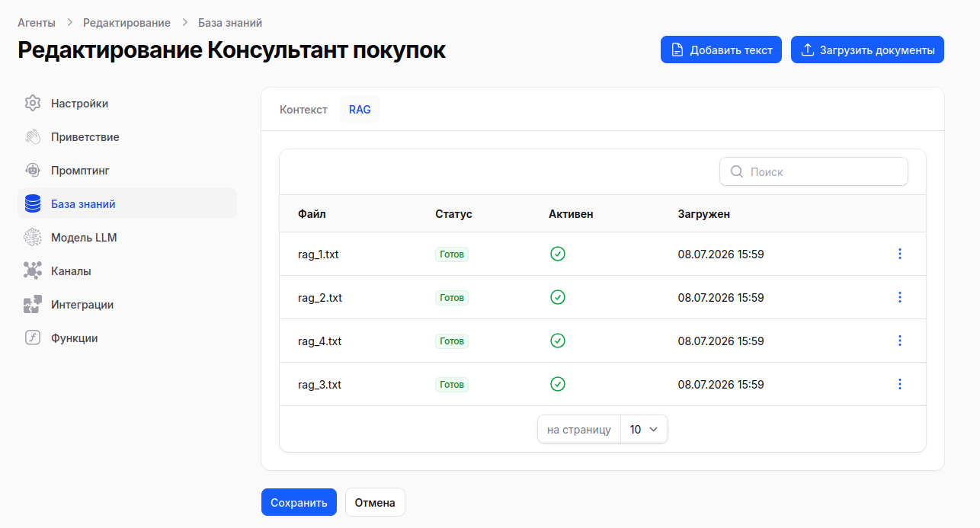980x528 pixels.
Task: Open three-dot actions menu for rag_4.txt
Action: pos(900,341)
